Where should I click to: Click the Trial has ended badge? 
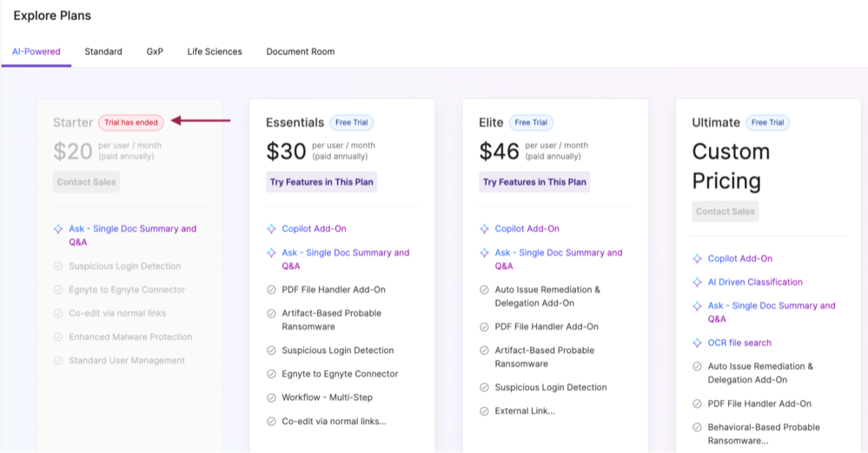(130, 123)
